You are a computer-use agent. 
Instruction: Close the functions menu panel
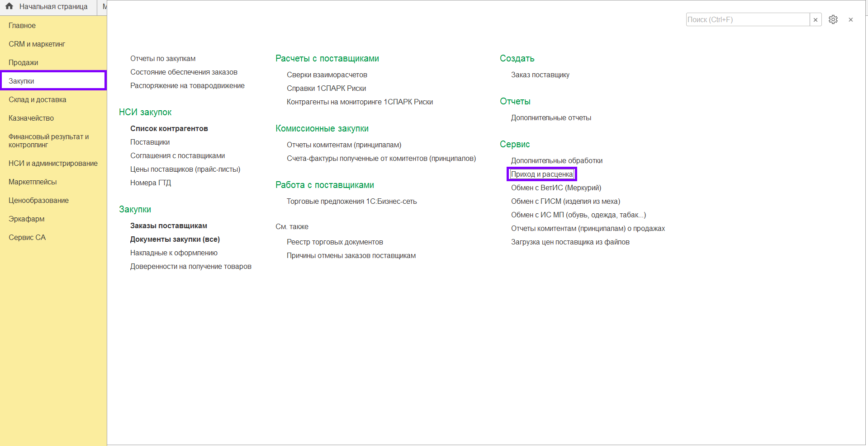[x=850, y=20]
